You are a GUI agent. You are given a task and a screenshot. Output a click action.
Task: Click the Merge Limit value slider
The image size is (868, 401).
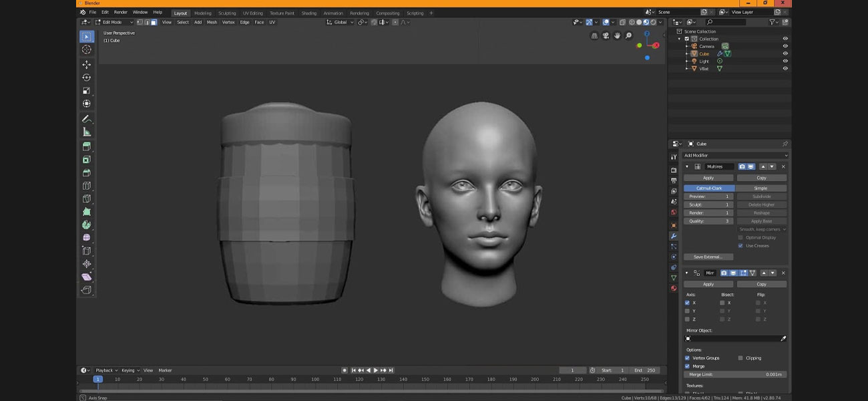(734, 374)
